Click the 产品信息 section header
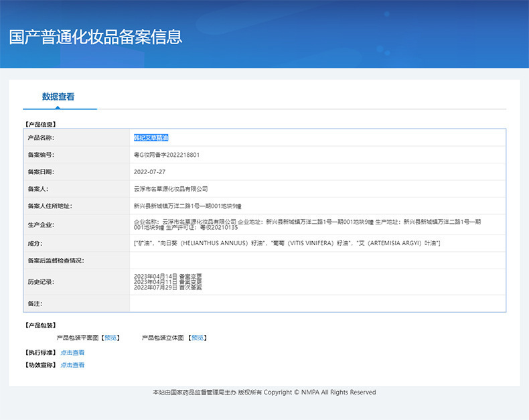 tap(40, 124)
